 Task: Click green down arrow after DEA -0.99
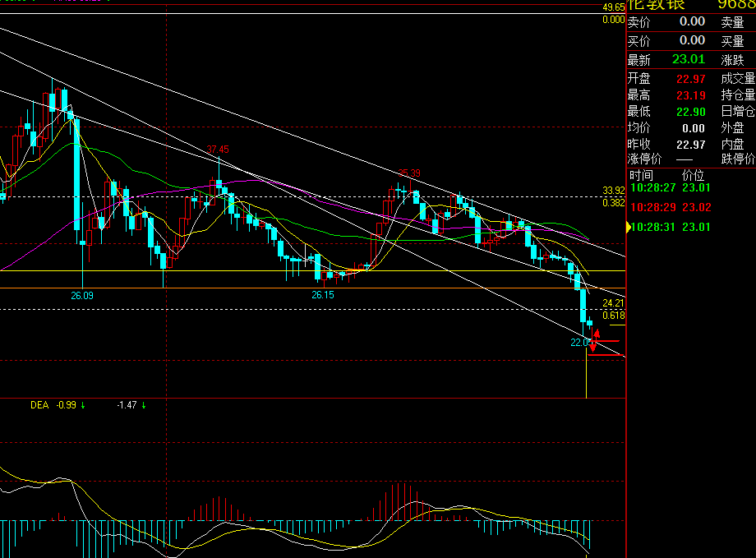click(x=83, y=405)
